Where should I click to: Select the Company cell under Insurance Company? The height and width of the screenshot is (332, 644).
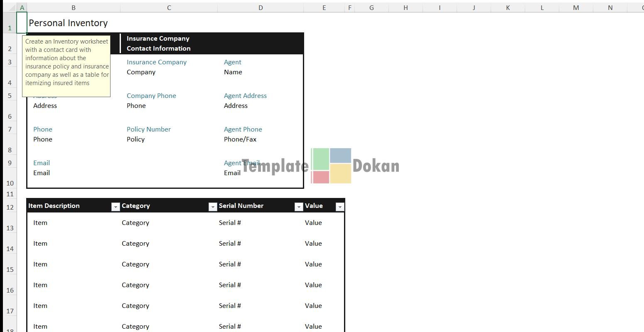(141, 72)
